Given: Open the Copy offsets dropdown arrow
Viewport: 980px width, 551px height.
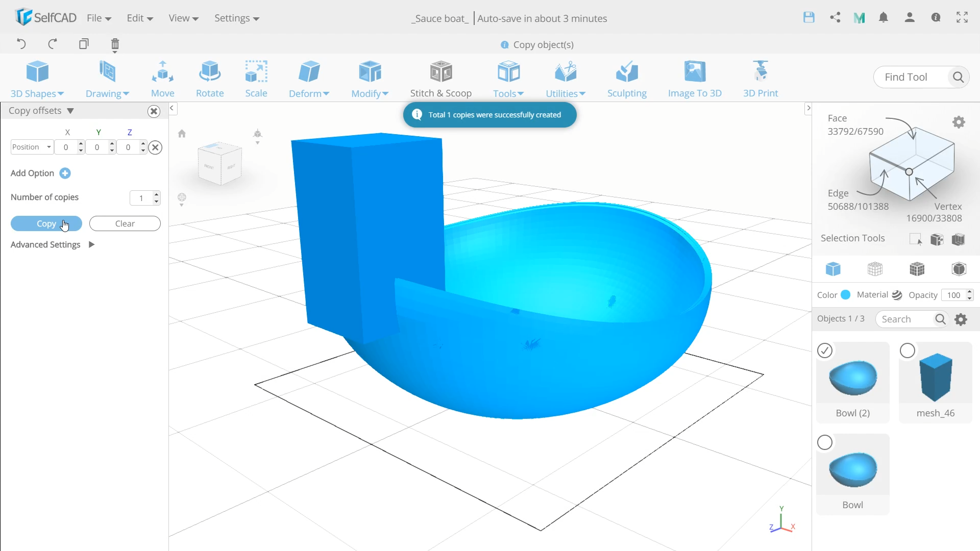Looking at the screenshot, I should tap(70, 111).
